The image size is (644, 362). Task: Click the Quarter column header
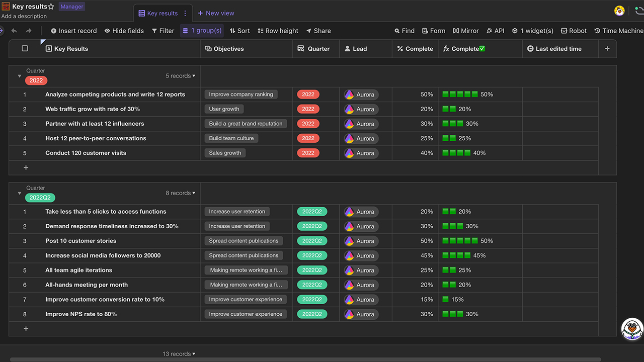pos(316,49)
